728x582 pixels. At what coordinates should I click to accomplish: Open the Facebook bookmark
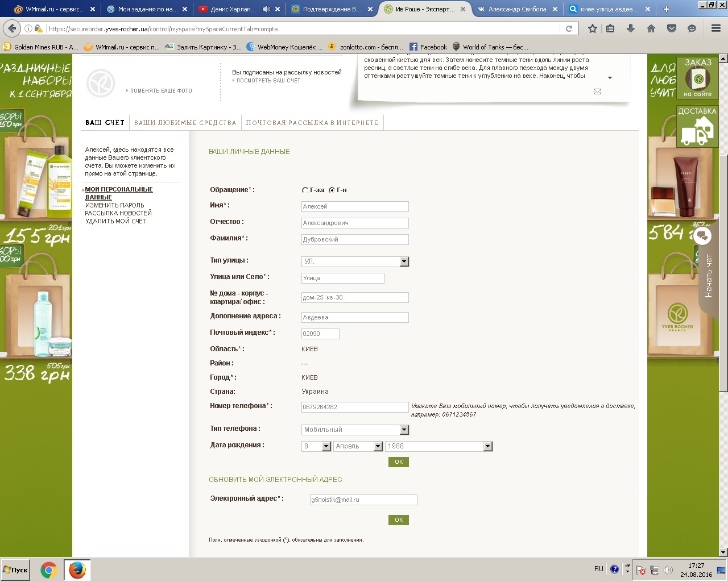428,47
